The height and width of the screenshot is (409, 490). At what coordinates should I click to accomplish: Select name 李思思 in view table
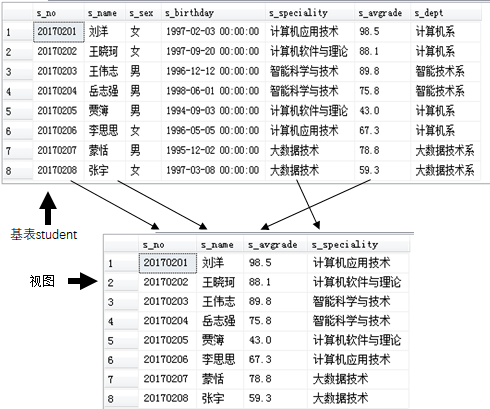pos(220,359)
